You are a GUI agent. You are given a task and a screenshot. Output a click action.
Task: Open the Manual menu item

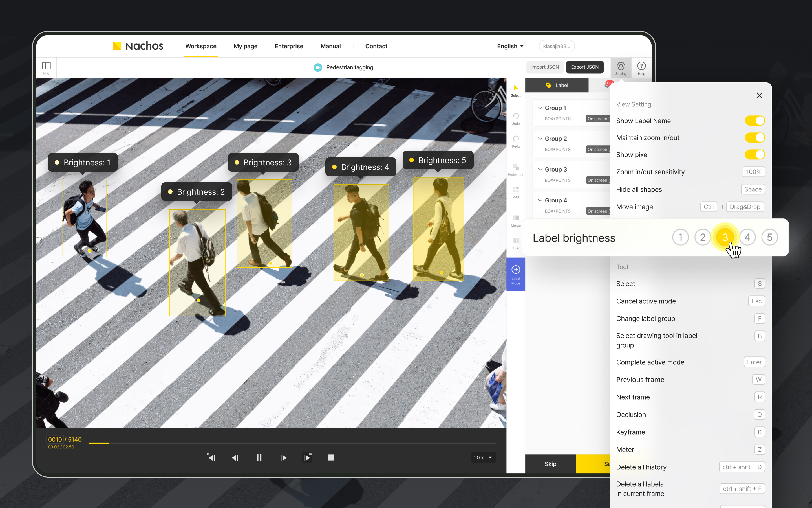(x=330, y=46)
